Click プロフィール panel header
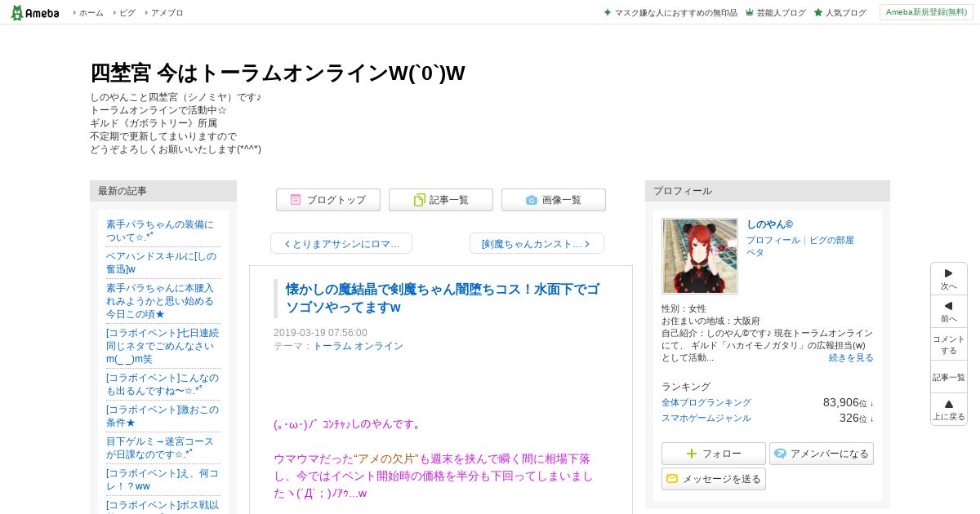Image resolution: width=980 pixels, height=514 pixels. pyautogui.click(x=768, y=191)
